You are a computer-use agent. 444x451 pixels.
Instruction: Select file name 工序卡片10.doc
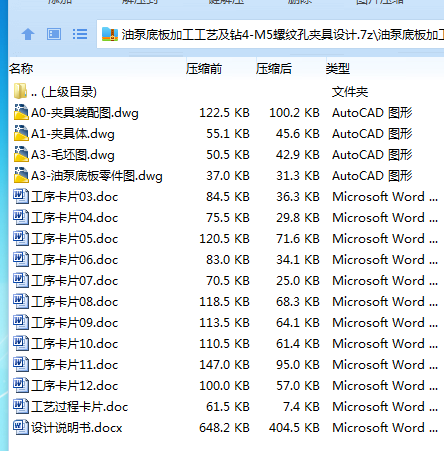[x=75, y=344]
